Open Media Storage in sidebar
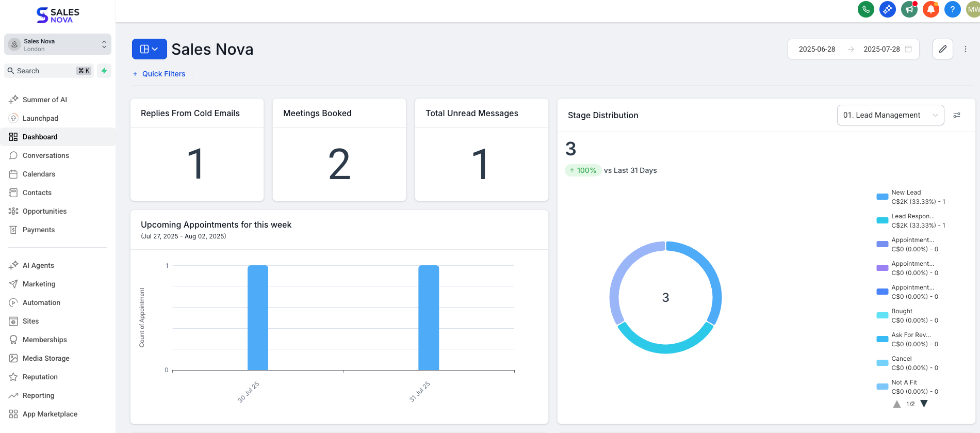The image size is (980, 433). point(58,358)
